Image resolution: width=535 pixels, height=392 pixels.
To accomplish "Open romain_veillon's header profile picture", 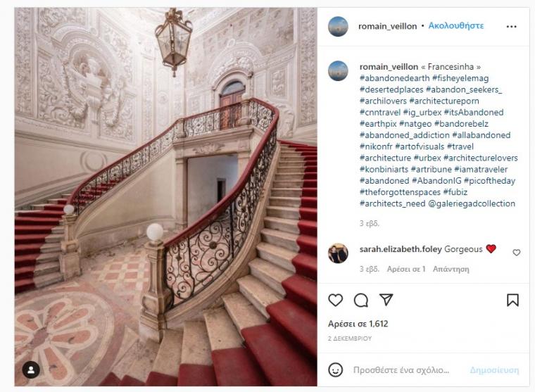I will tap(338, 26).
